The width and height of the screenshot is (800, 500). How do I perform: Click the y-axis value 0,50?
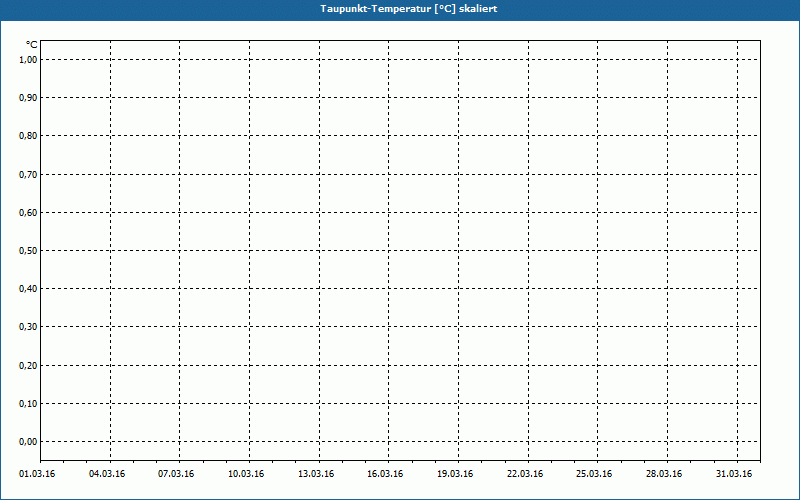(x=28, y=251)
